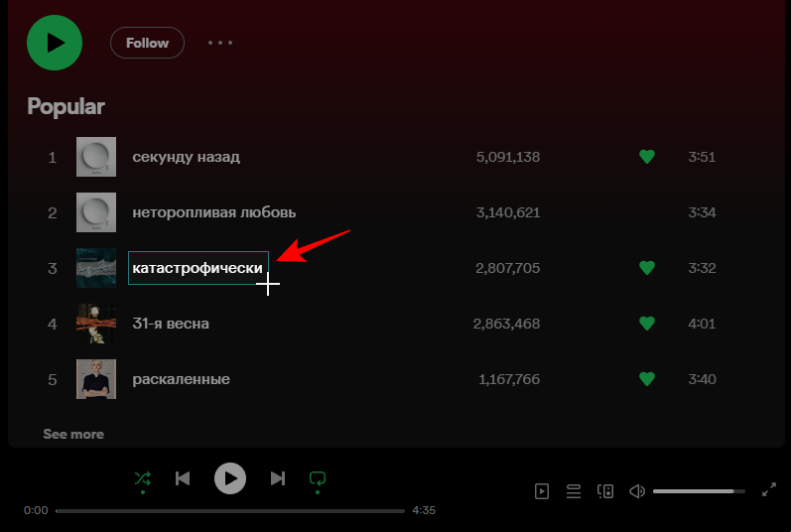Remove раскаленные from liked songs
791x532 pixels.
point(647,379)
